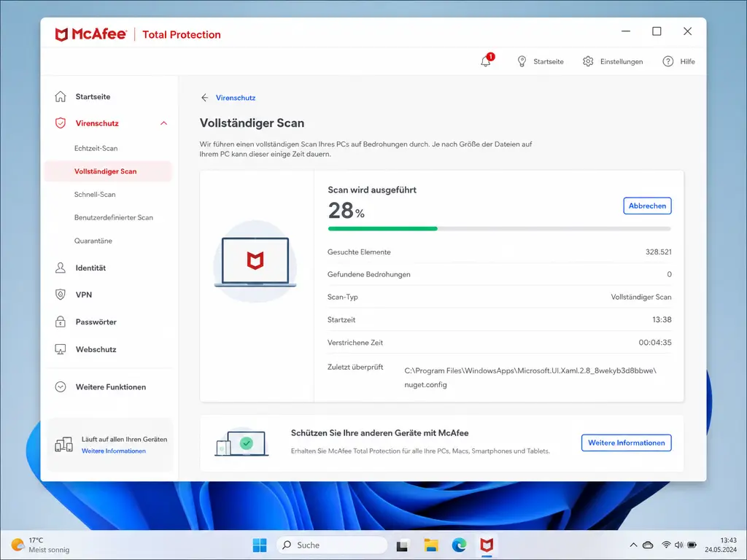Open File Explorer from the taskbar
Viewport: 747px width, 560px height.
[431, 545]
